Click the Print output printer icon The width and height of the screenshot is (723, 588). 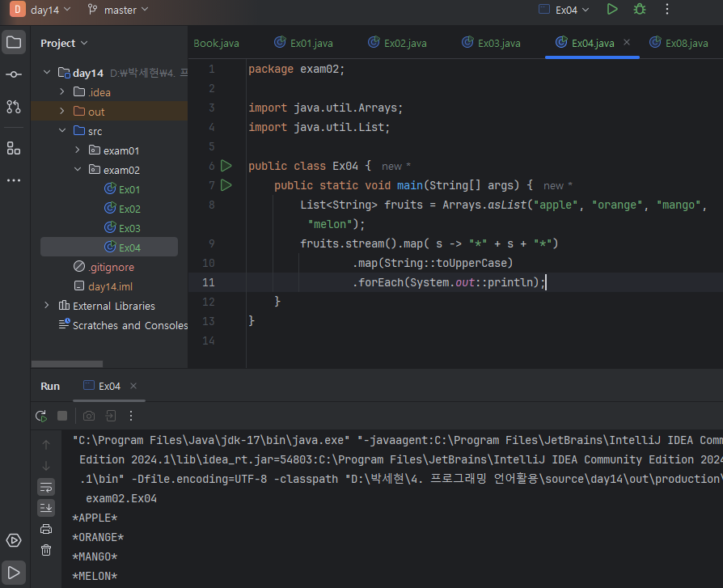pos(46,529)
